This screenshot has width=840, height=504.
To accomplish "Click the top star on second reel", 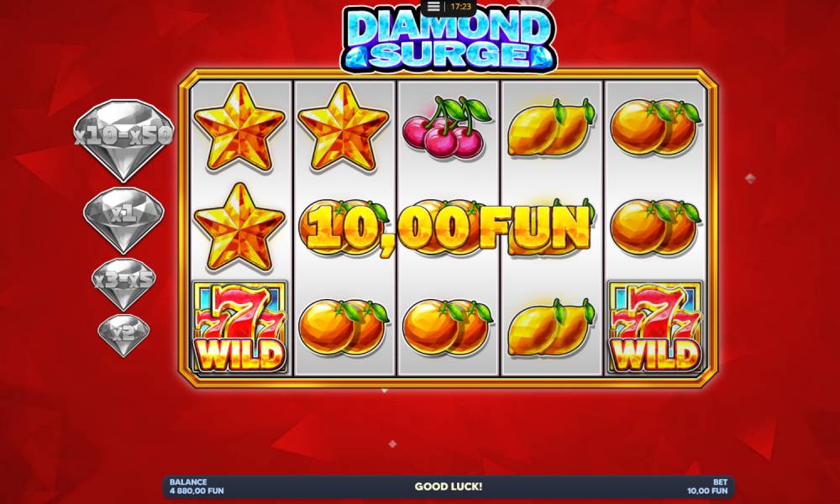I will [343, 128].
